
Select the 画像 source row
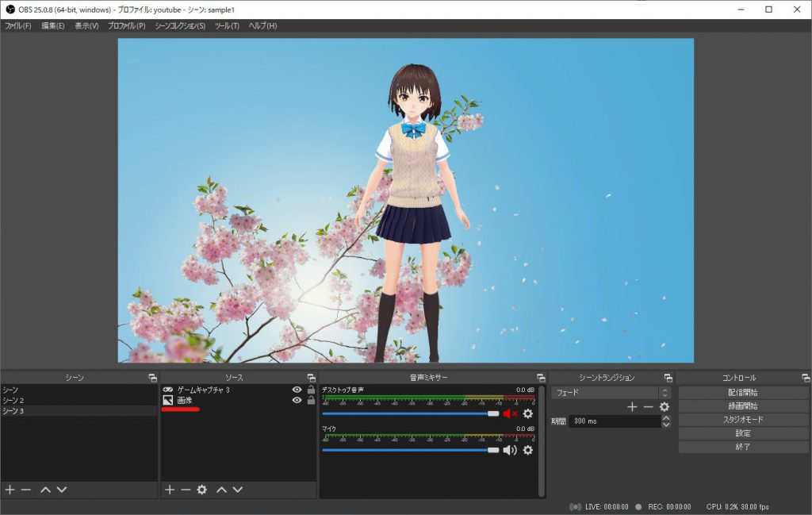click(x=238, y=400)
